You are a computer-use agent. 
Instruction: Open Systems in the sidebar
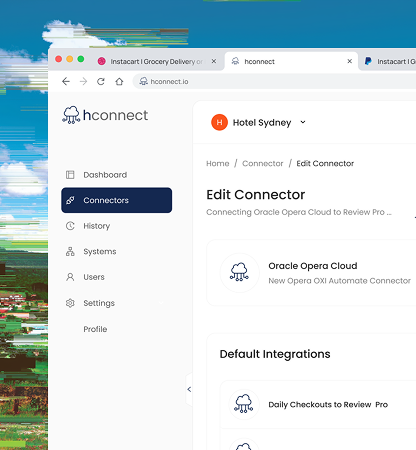tap(116, 251)
